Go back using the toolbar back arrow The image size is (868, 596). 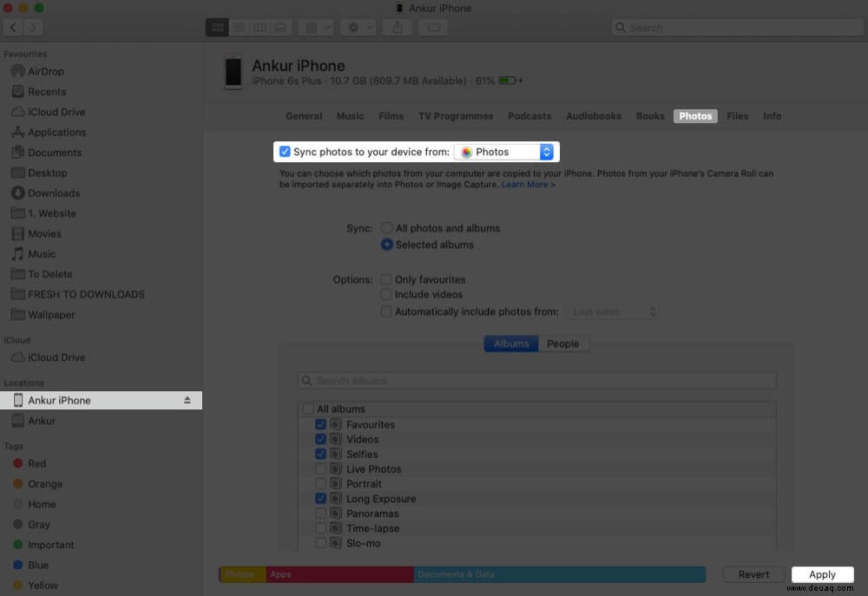pyautogui.click(x=13, y=27)
